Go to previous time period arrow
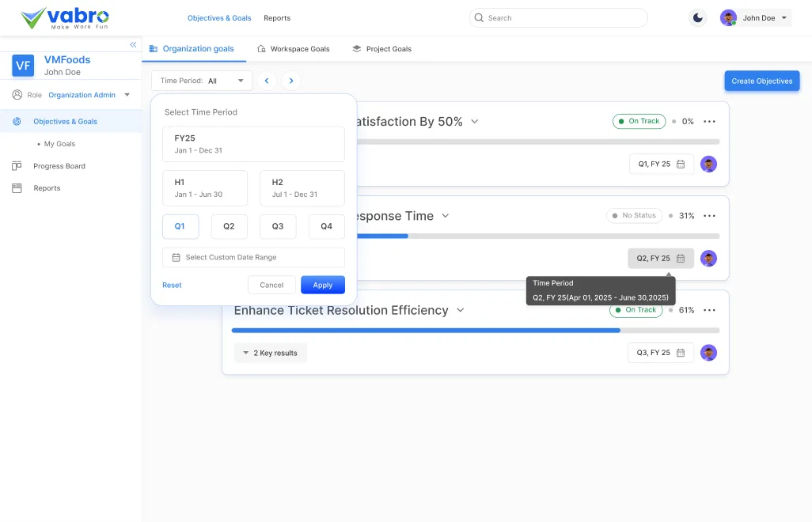Viewport: 812px width, 522px height. [x=266, y=81]
